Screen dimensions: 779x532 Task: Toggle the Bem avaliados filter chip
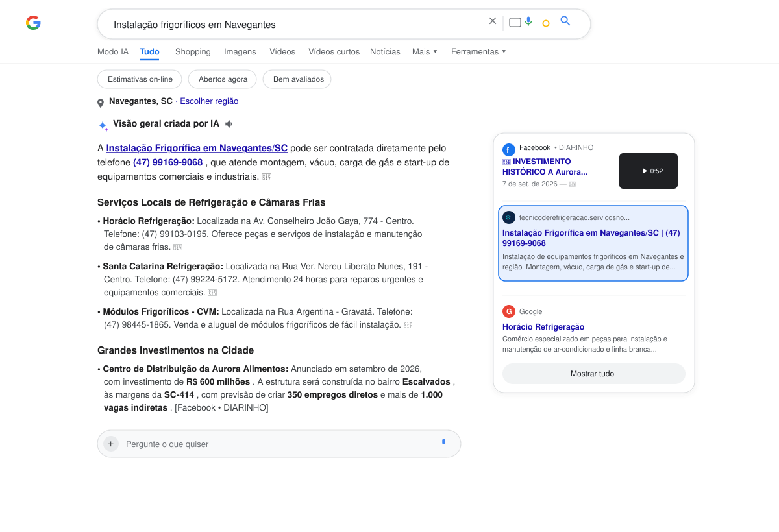[297, 79]
